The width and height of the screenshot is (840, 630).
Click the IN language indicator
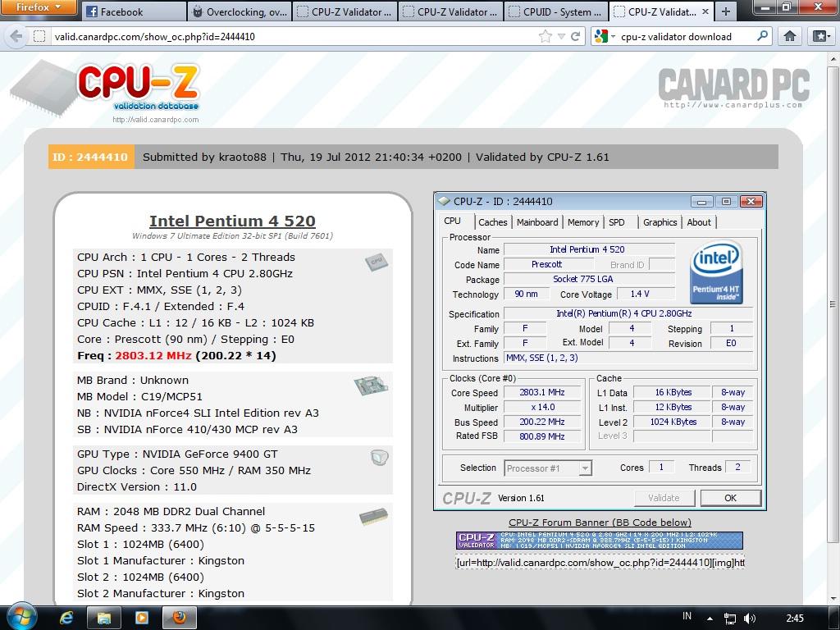point(687,616)
